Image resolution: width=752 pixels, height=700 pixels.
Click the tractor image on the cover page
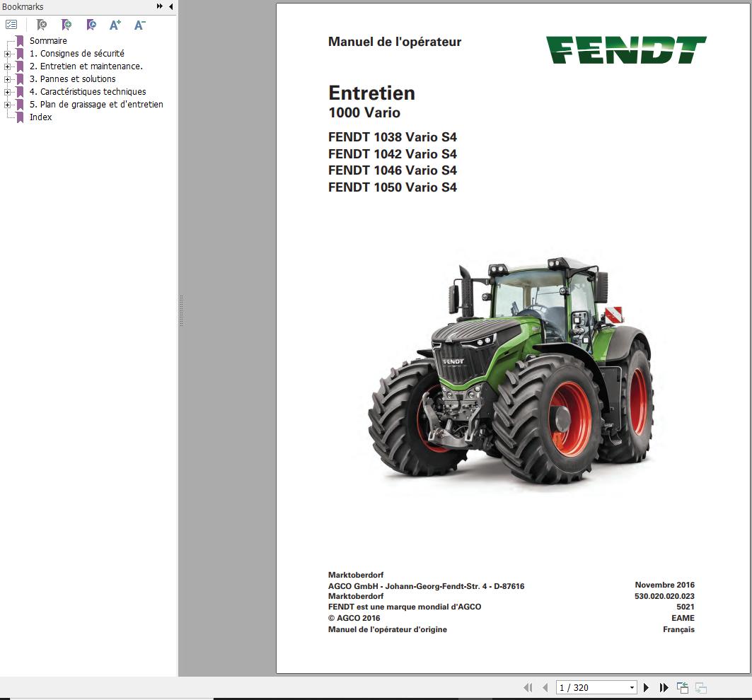point(511,371)
